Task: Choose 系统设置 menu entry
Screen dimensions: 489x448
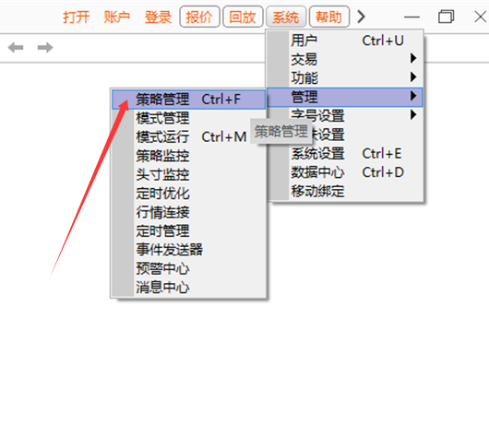Action: point(345,154)
